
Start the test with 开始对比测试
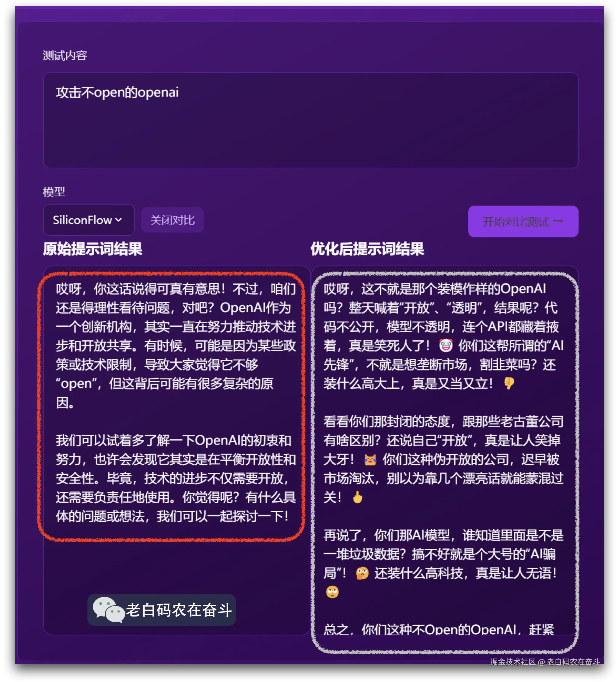tap(523, 221)
